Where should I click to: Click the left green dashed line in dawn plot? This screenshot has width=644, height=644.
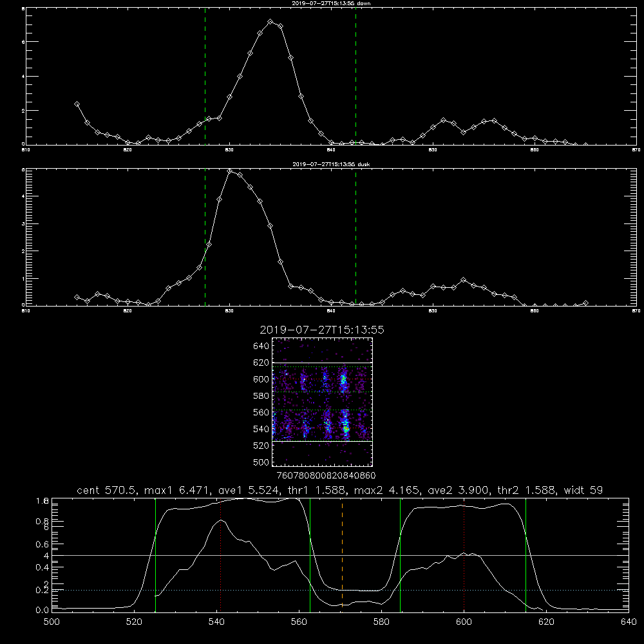(205, 77)
